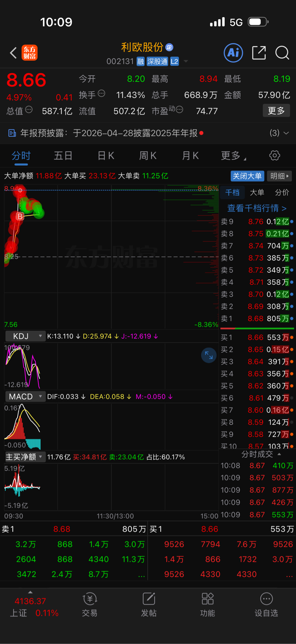Tap the share icon
The image size is (296, 644).
pos(259,53)
